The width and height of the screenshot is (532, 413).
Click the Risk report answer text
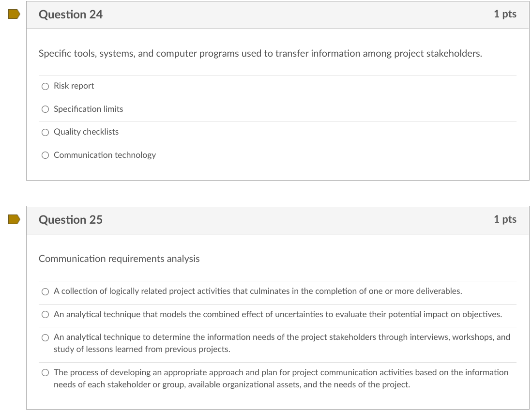[74, 86]
